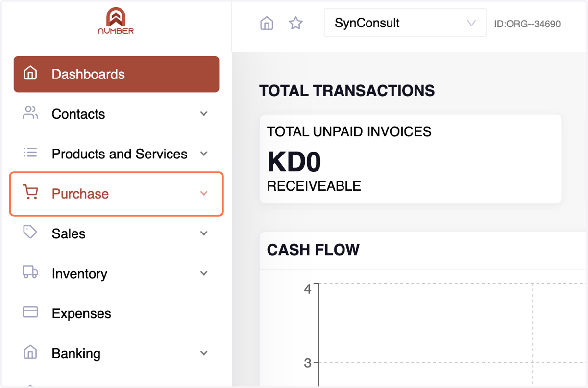Viewport: 588px width, 388px height.
Task: Expand the Purchase menu chevron
Action: (204, 193)
